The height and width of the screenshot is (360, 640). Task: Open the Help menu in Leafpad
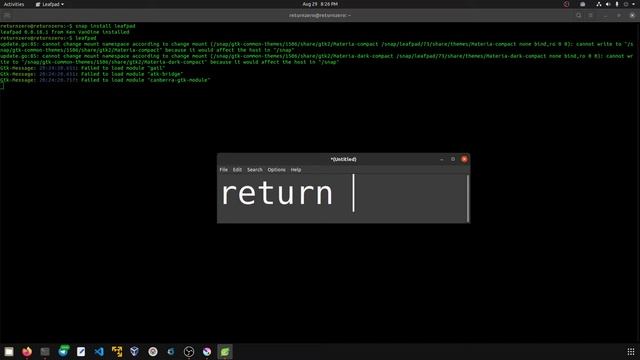[x=296, y=170]
